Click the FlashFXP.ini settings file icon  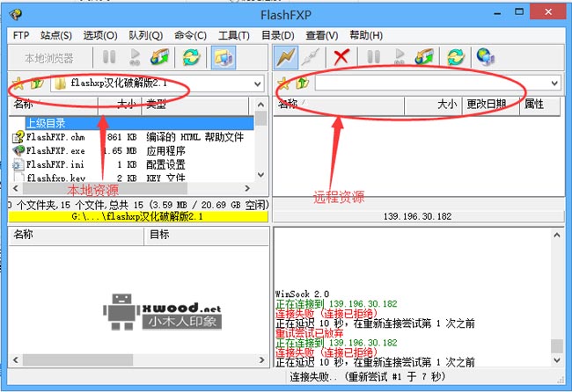pyautogui.click(x=18, y=164)
